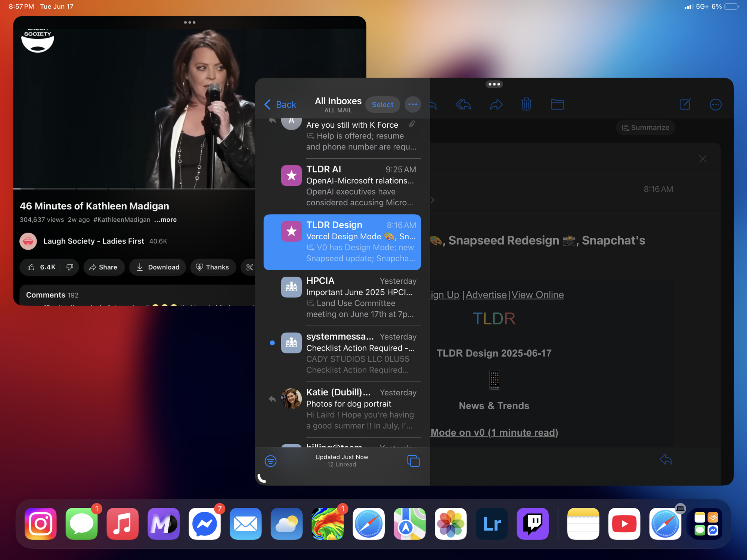Click the View Online link

click(537, 295)
